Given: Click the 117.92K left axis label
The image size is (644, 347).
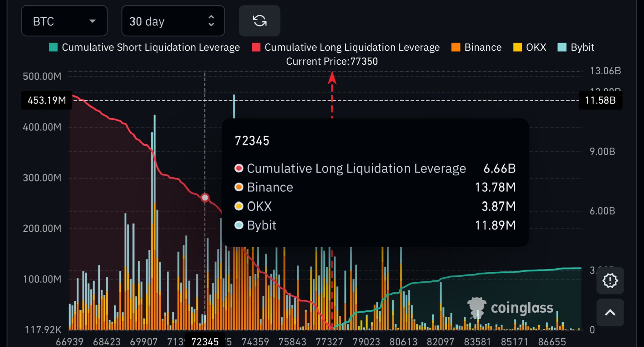Looking at the screenshot, I should [43, 330].
